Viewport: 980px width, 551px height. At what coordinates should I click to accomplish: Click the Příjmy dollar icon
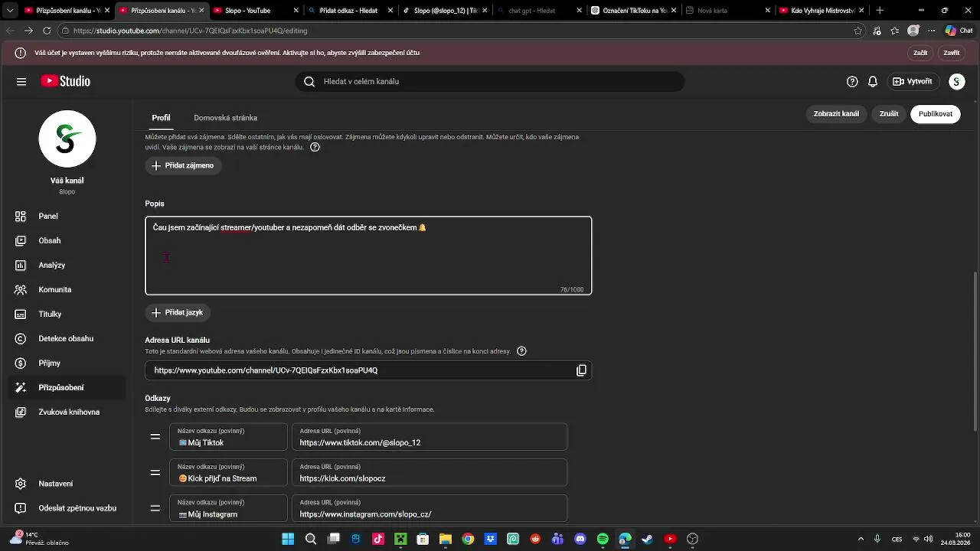(x=21, y=364)
